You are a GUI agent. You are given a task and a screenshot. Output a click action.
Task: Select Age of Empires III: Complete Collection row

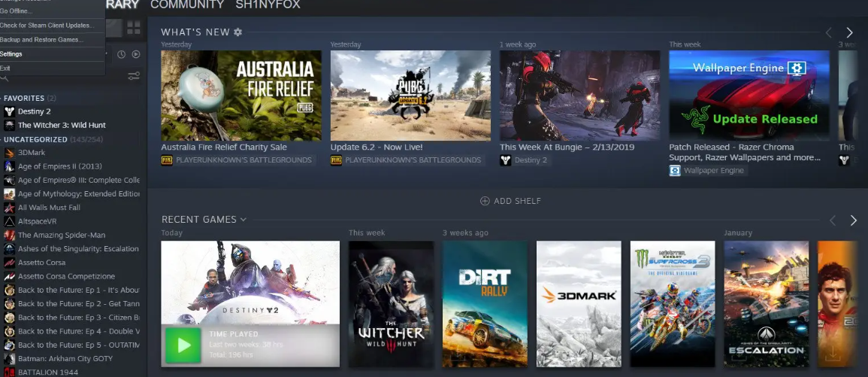[x=73, y=180]
